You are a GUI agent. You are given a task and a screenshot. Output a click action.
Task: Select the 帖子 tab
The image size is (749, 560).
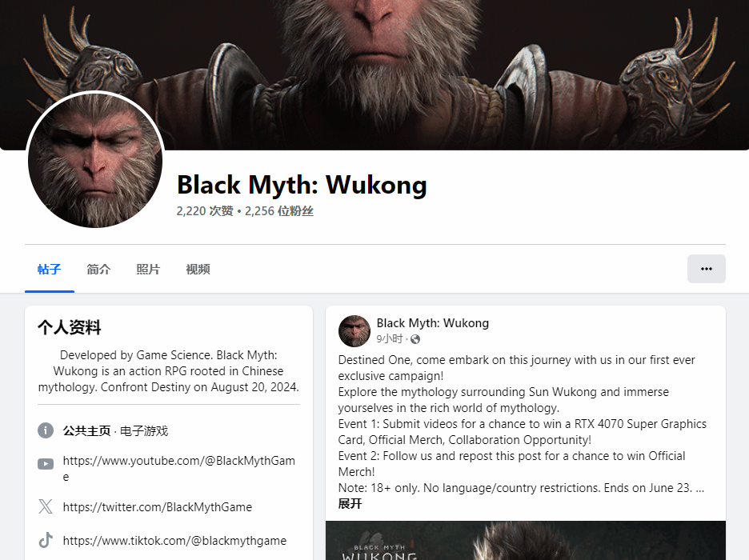point(49,270)
